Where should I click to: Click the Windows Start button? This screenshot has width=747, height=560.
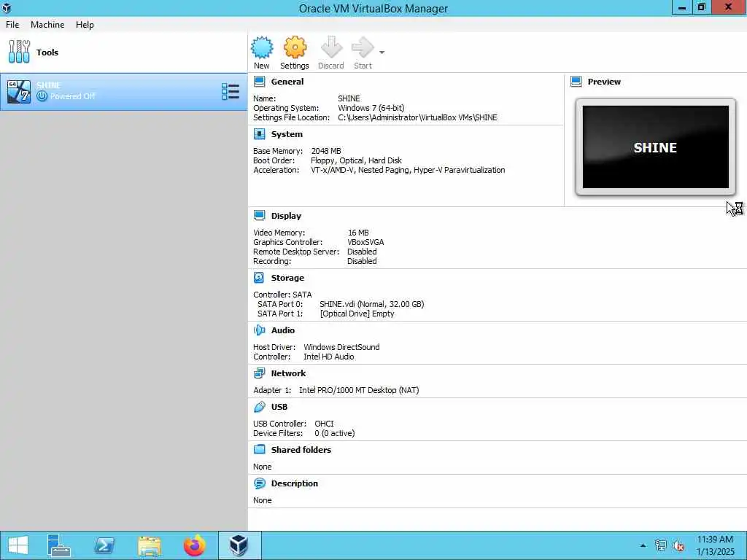[18, 545]
